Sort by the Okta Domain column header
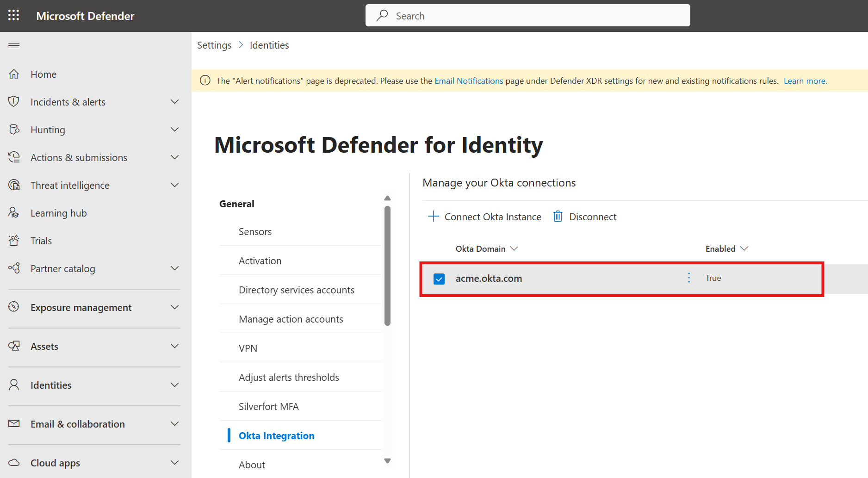This screenshot has width=868, height=478. pos(487,248)
